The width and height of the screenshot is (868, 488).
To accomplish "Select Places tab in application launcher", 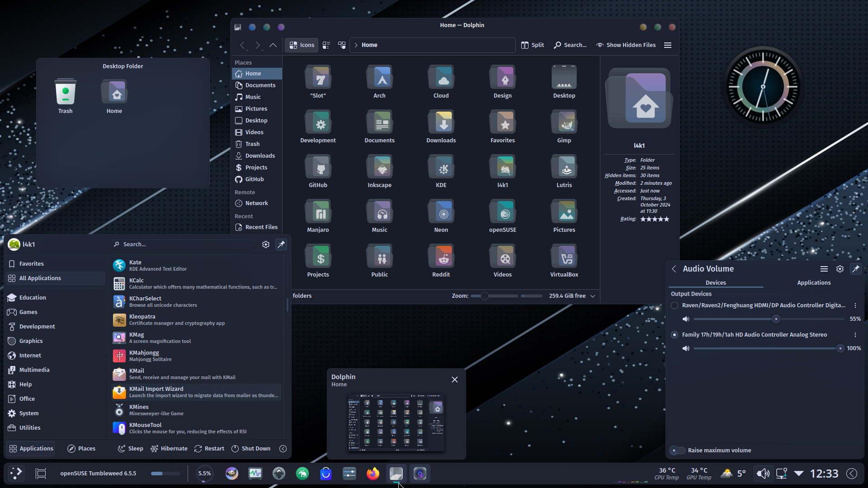I will [81, 449].
